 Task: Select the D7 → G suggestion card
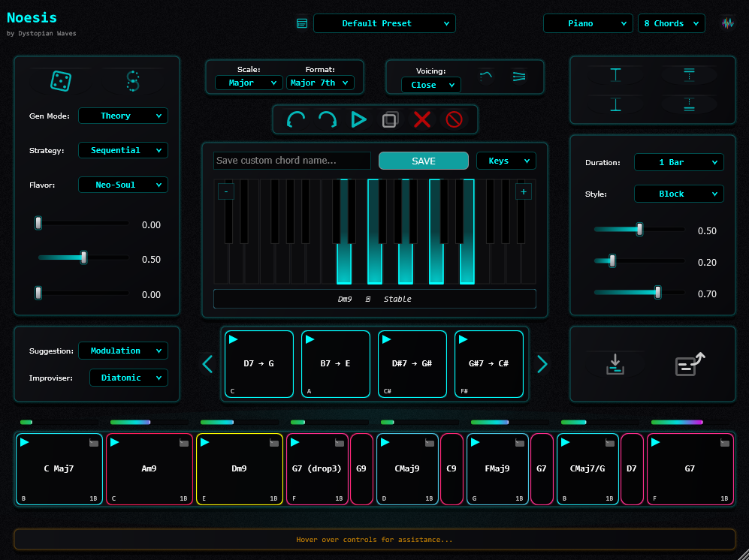coord(259,364)
